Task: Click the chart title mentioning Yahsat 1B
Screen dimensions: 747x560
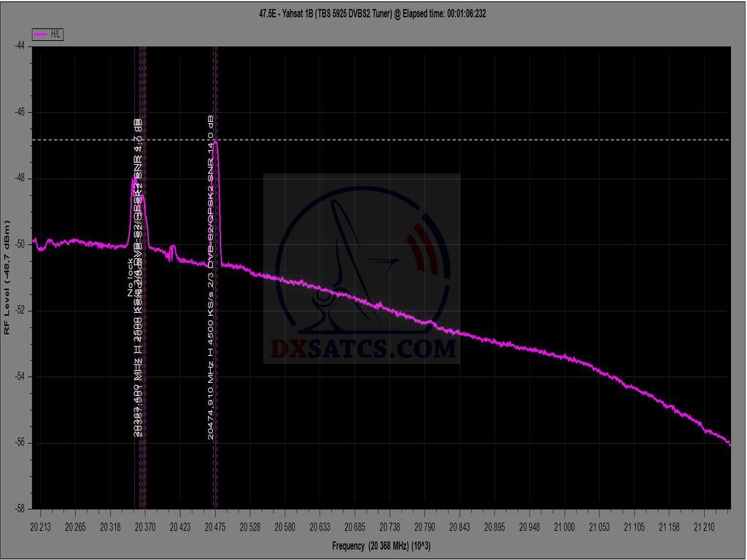Action: (373, 13)
